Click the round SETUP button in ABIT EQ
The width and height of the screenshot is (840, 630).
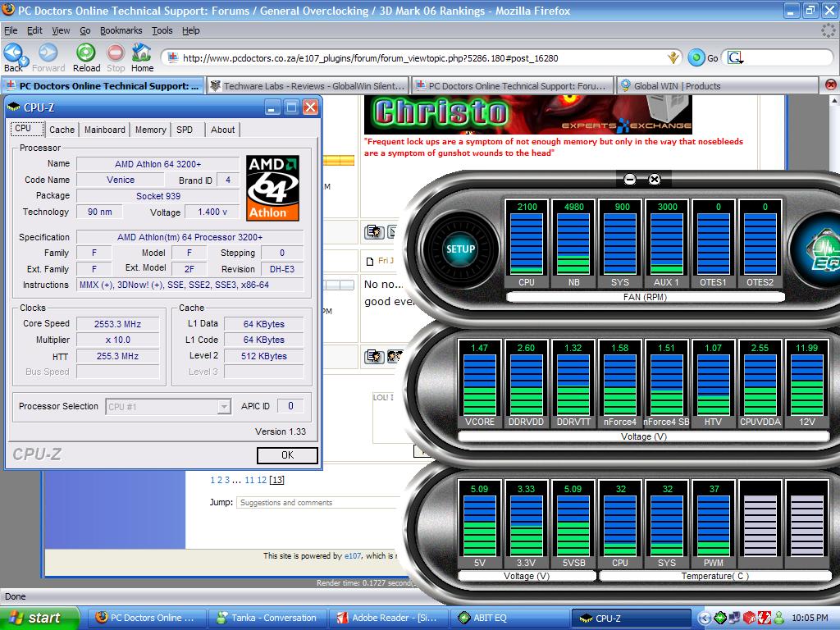460,249
